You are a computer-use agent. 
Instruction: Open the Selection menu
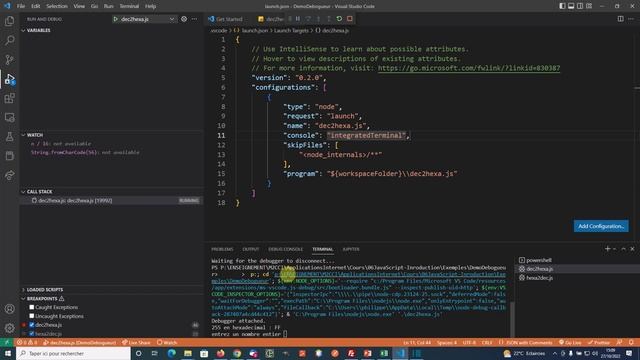tap(57, 6)
